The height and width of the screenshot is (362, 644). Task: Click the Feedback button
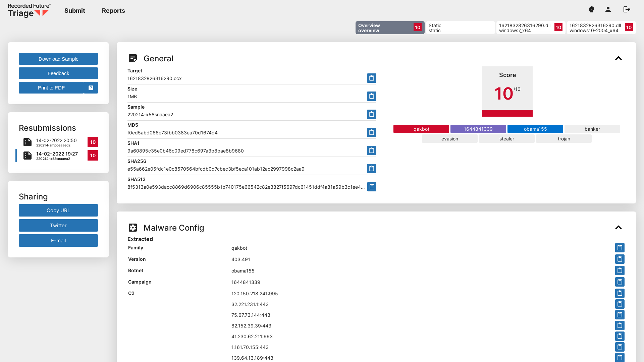(x=58, y=73)
